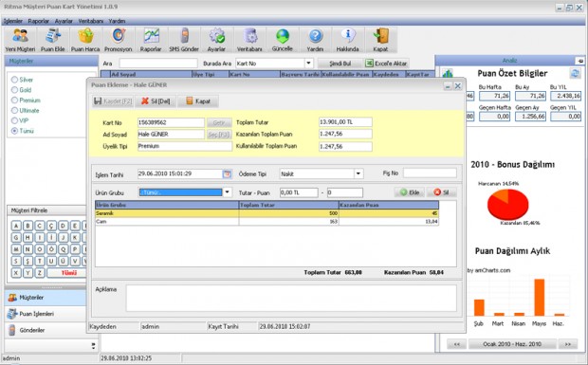The width and height of the screenshot is (588, 365).
Task: Click Sil [Del] in dialog toolbar
Action: pyautogui.click(x=156, y=101)
